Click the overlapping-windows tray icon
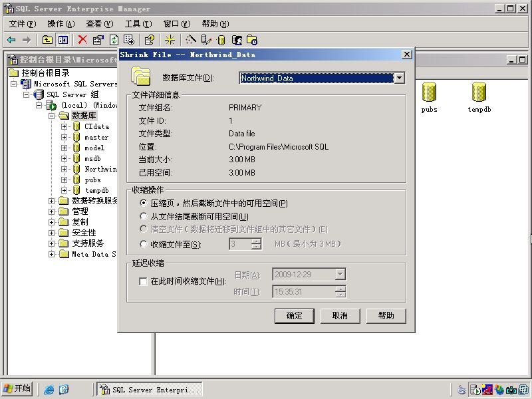This screenshot has height=399, width=532. click(523, 390)
